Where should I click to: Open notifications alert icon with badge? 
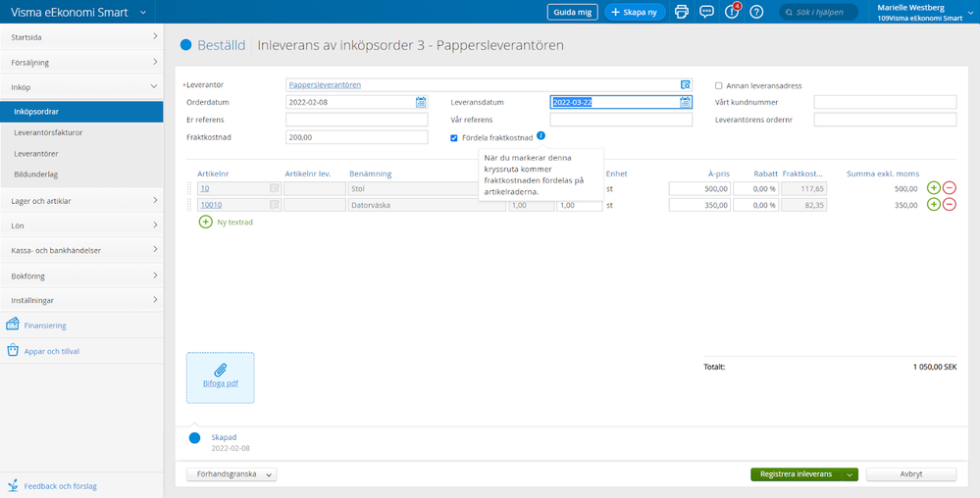point(731,12)
